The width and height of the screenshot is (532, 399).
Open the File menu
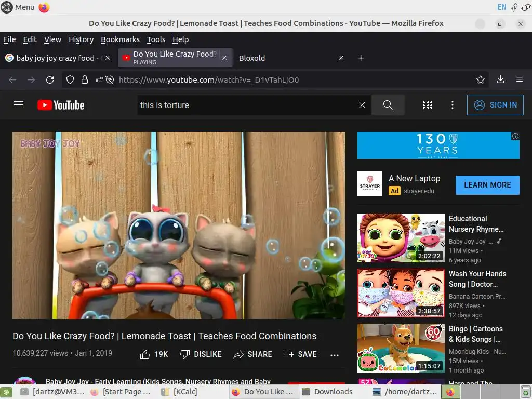point(9,39)
